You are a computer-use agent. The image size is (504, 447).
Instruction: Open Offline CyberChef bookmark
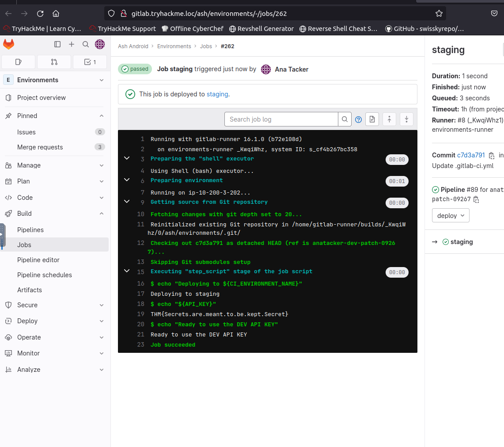click(x=193, y=29)
